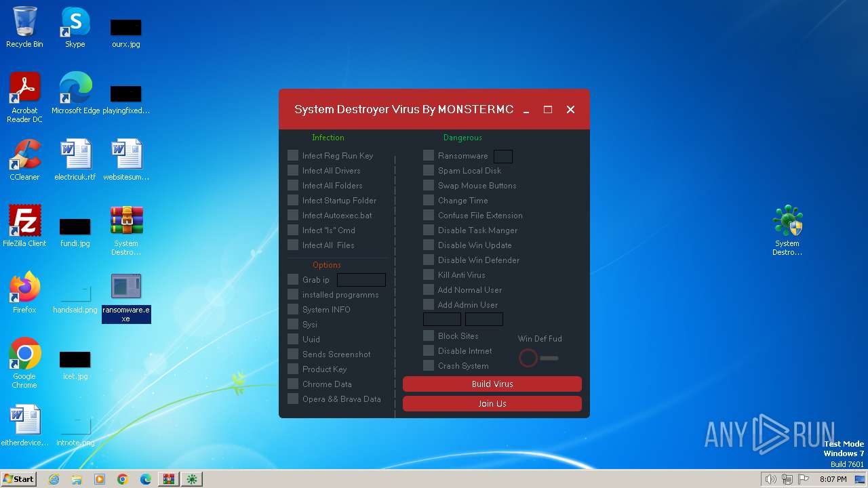Launch Chrome from the taskbar
This screenshot has height=488, width=868.
click(123, 479)
